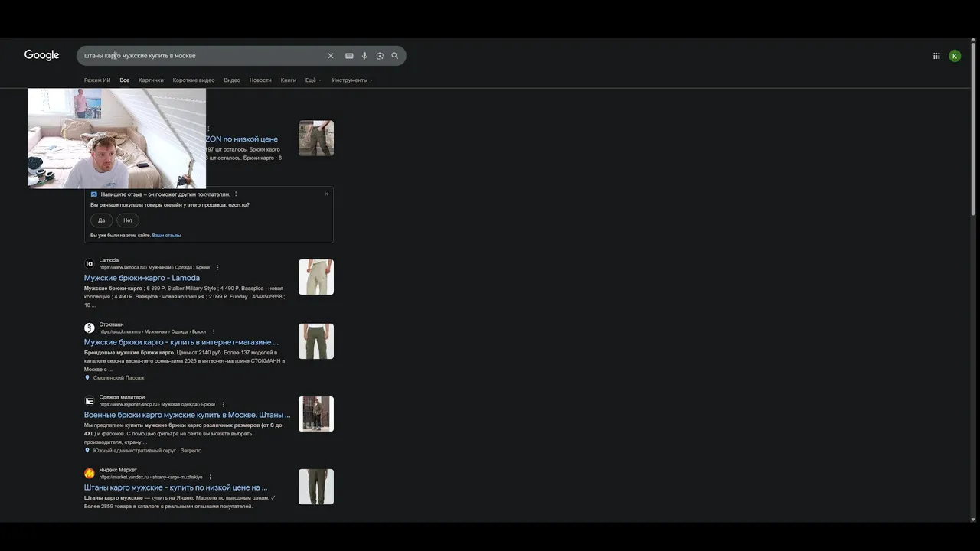The height and width of the screenshot is (551, 980).
Task: Click the page vertical scrollbar
Action: click(x=973, y=130)
